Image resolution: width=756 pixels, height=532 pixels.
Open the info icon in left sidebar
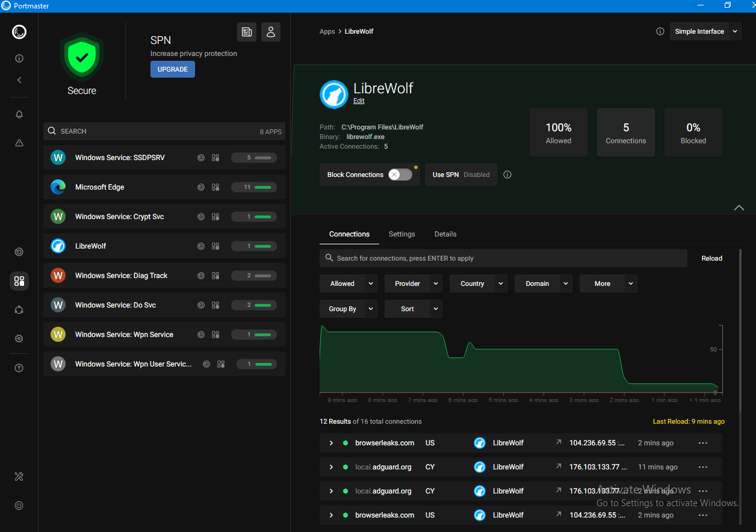19,58
